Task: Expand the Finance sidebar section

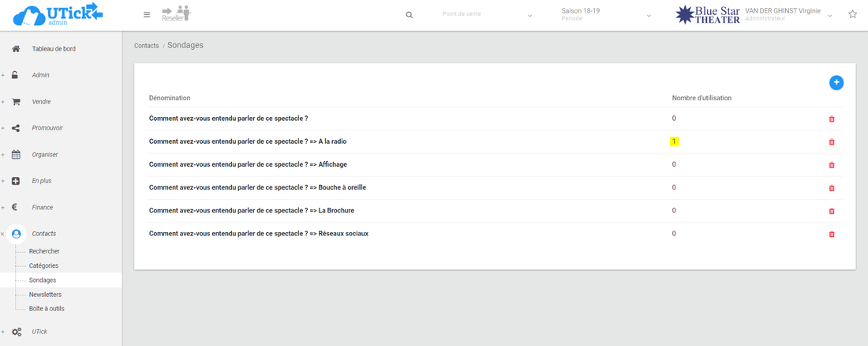Action: coord(43,208)
